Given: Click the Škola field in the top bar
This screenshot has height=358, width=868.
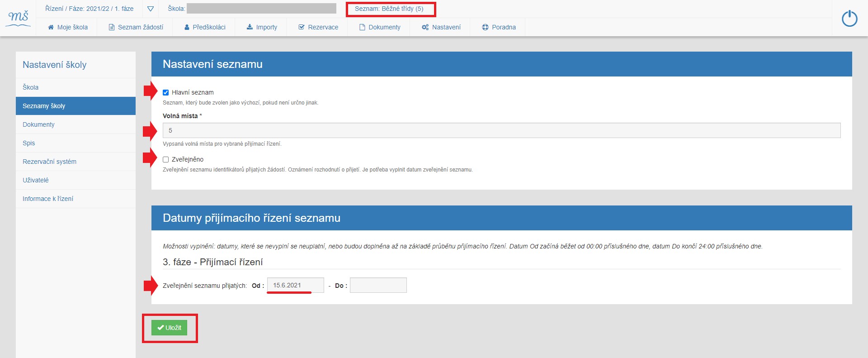Looking at the screenshot, I should (261, 9).
